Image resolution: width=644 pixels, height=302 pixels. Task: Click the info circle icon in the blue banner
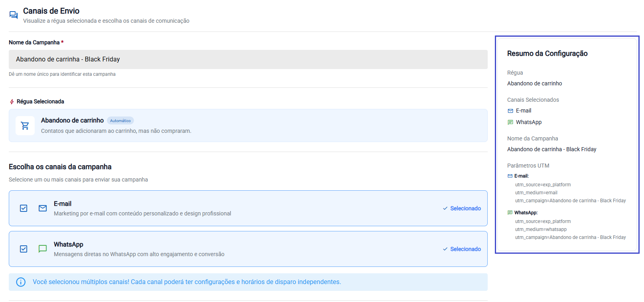coord(21,282)
